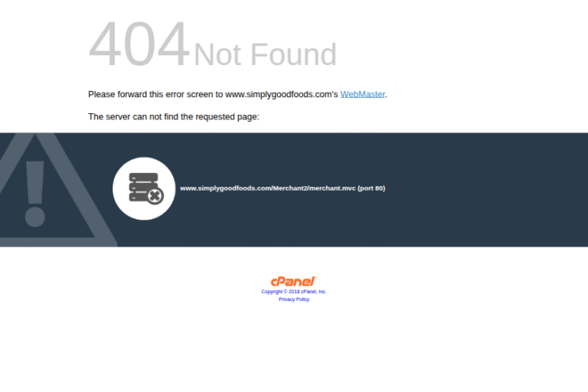The width and height of the screenshot is (588, 392).
Task: Click 'The server can not find' sentence
Action: [174, 116]
